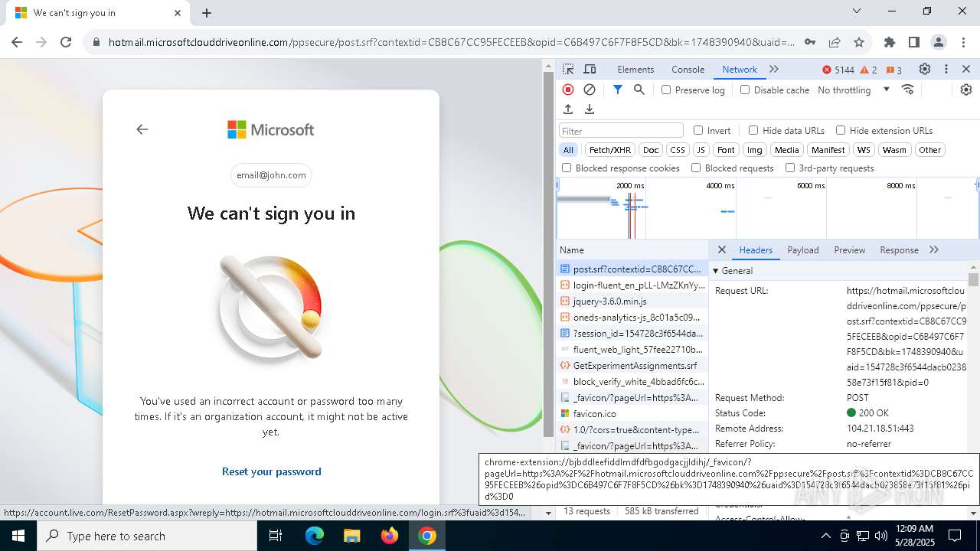Screen dimensions: 980x551
Task: Check Hide extension URLs
Action: tap(841, 130)
